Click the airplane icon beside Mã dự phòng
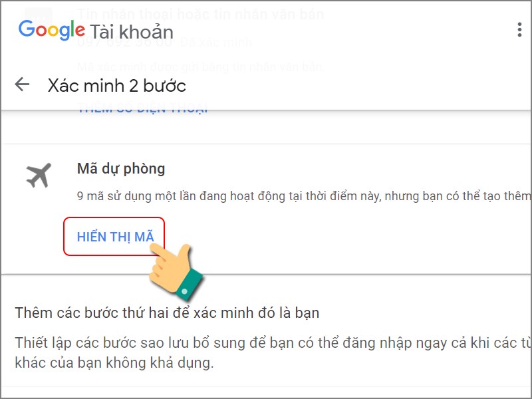The image size is (532, 399). pyautogui.click(x=39, y=175)
